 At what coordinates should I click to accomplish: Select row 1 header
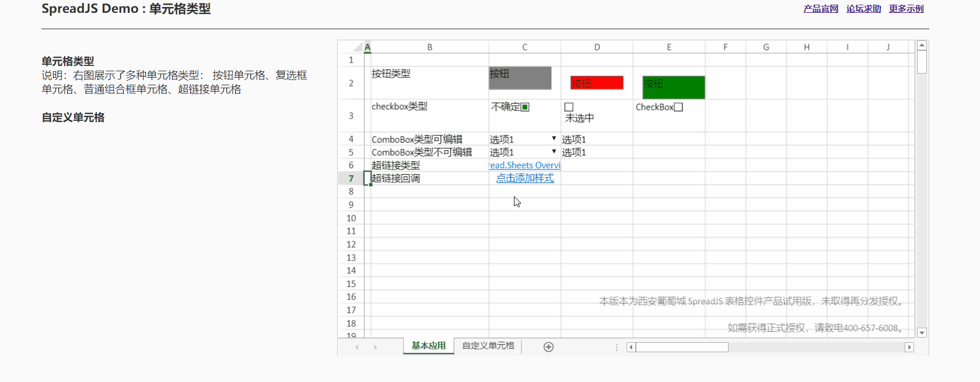[x=351, y=60]
